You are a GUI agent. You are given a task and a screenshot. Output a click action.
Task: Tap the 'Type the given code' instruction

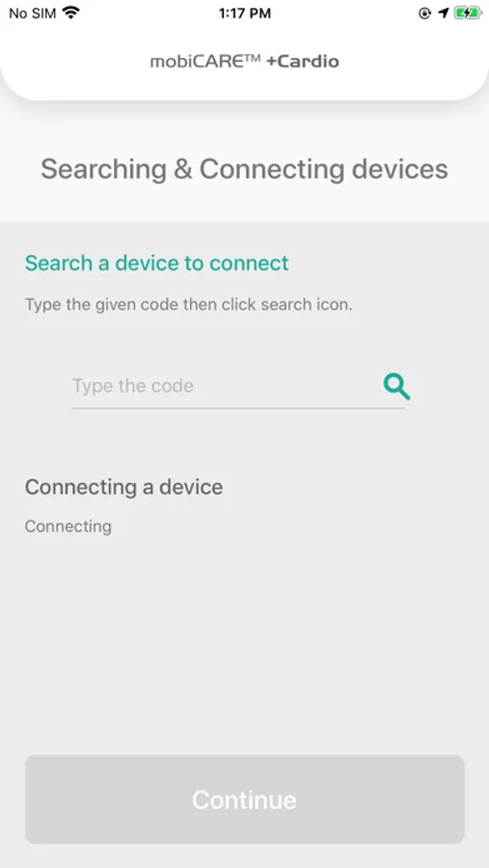(x=189, y=305)
